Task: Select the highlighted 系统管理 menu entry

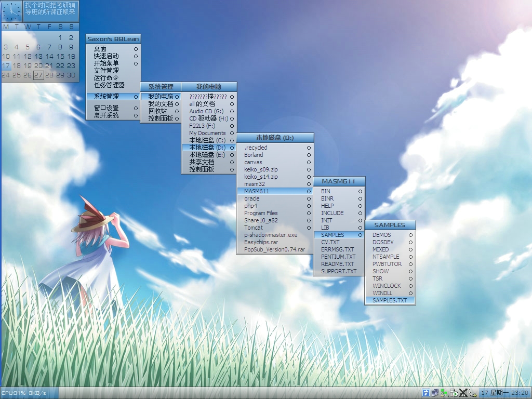Action: 113,97
